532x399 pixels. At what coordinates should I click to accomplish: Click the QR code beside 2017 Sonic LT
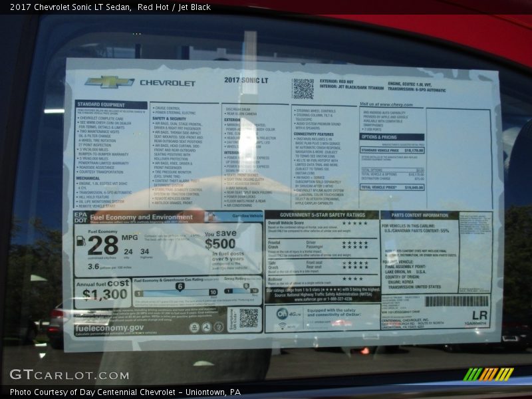click(303, 89)
